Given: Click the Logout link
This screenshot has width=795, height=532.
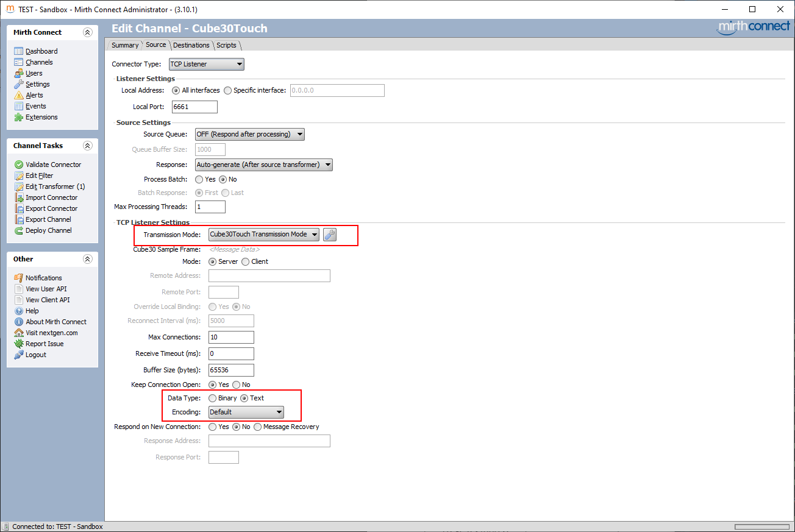Looking at the screenshot, I should point(36,355).
